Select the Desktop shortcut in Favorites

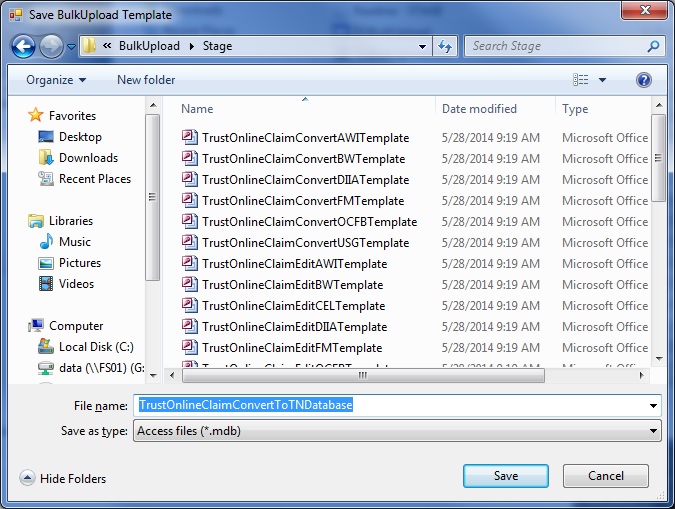[x=80, y=137]
